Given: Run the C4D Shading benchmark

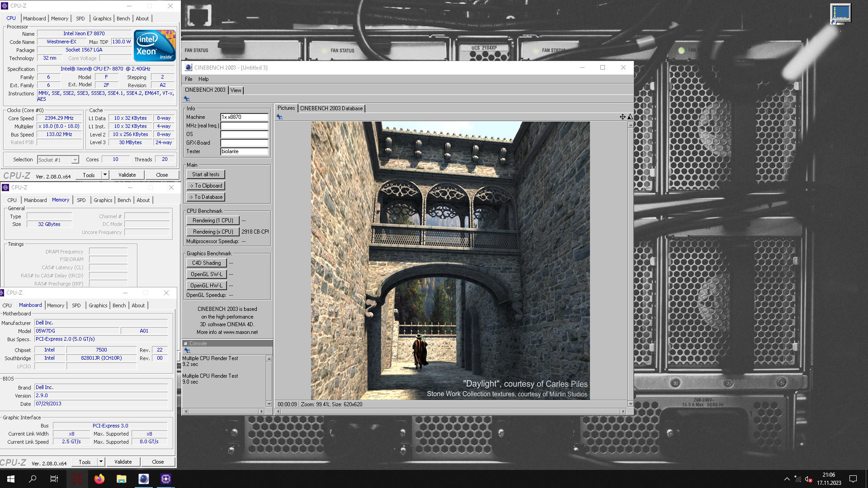Looking at the screenshot, I should (207, 263).
